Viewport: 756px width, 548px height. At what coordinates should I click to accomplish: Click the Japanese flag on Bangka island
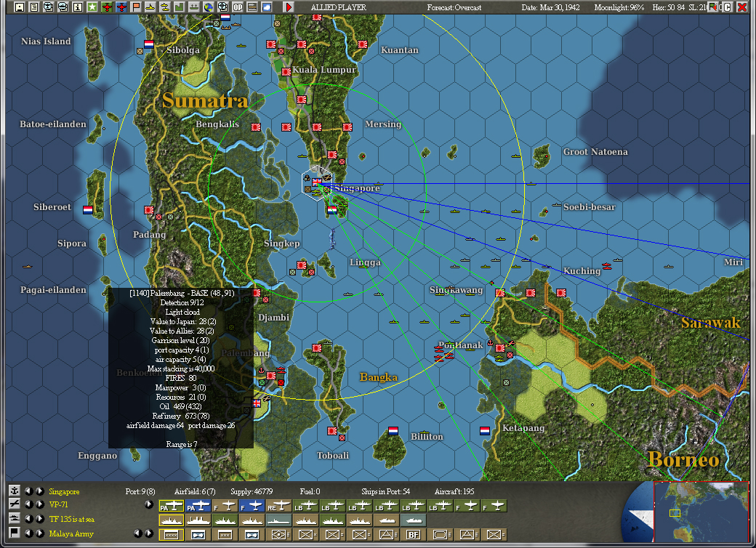pos(317,348)
